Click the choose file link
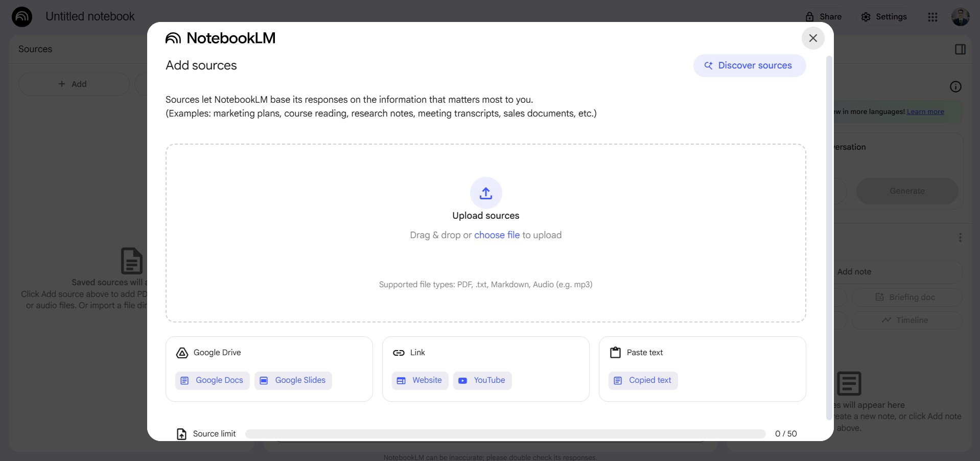This screenshot has width=980, height=461. pyautogui.click(x=497, y=235)
